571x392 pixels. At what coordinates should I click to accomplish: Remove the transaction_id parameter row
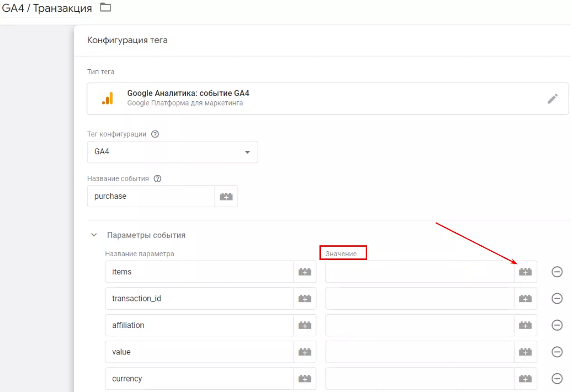coord(557,298)
